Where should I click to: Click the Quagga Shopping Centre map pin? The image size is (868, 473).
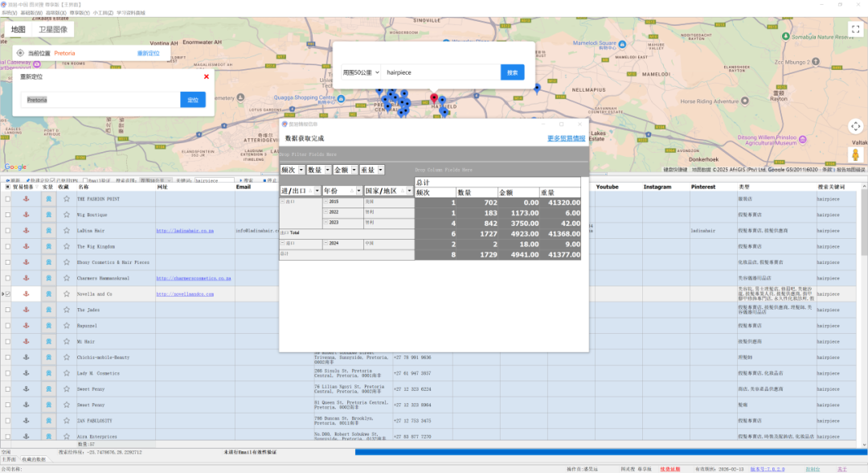point(341,99)
